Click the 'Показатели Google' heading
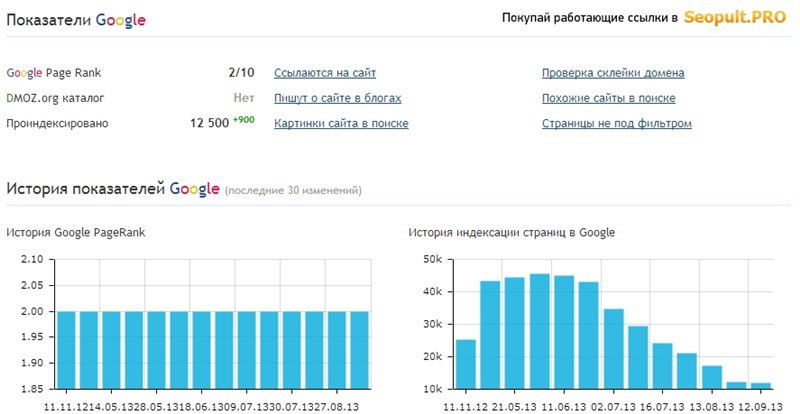 76,20
